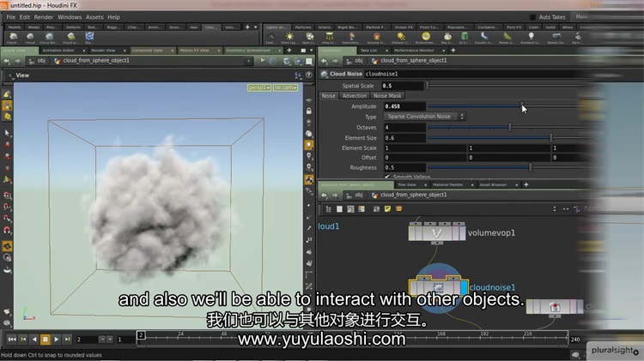Click the Spot Light shelf tool
The image size is (644, 361).
[309, 37]
